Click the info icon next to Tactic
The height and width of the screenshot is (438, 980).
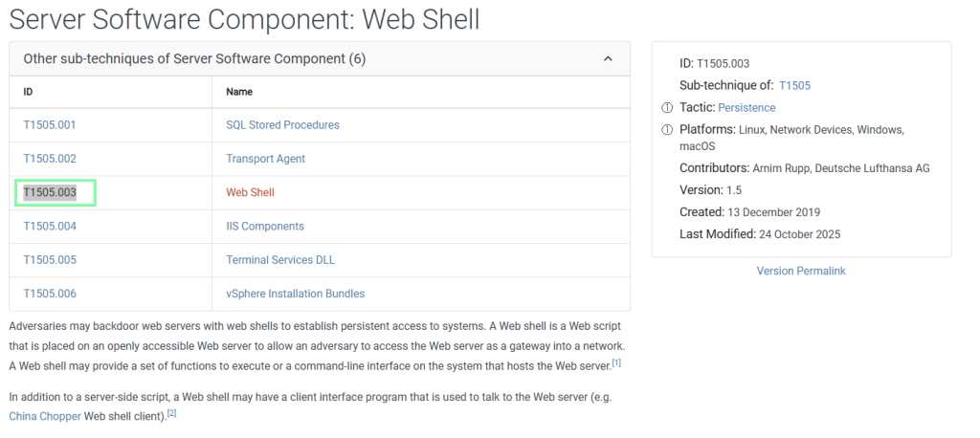667,108
